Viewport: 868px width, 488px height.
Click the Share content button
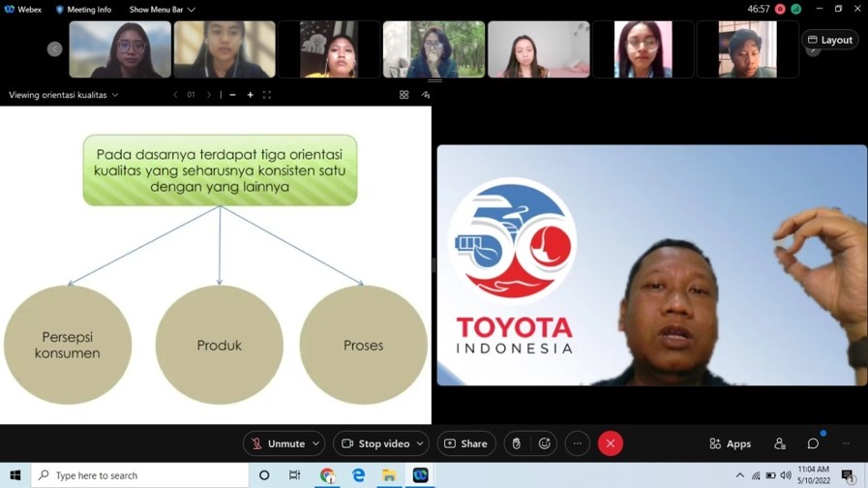(466, 443)
